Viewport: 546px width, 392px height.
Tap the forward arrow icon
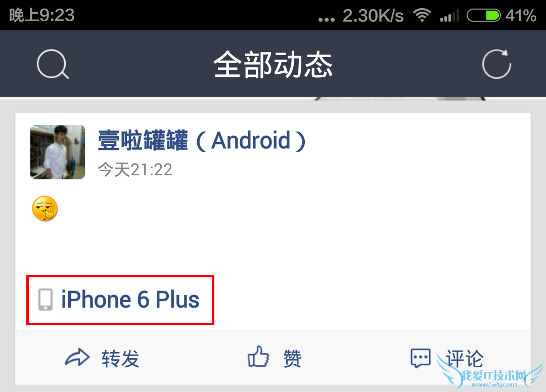77,357
